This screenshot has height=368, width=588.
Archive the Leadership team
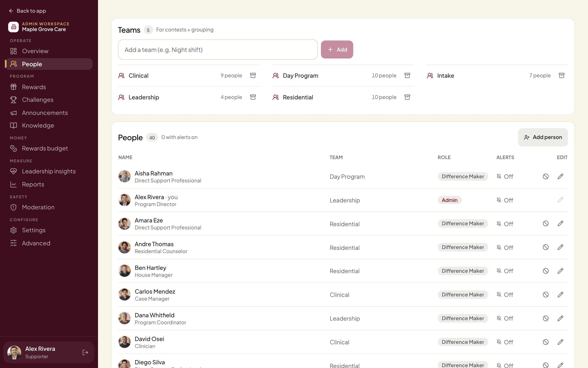pyautogui.click(x=253, y=97)
